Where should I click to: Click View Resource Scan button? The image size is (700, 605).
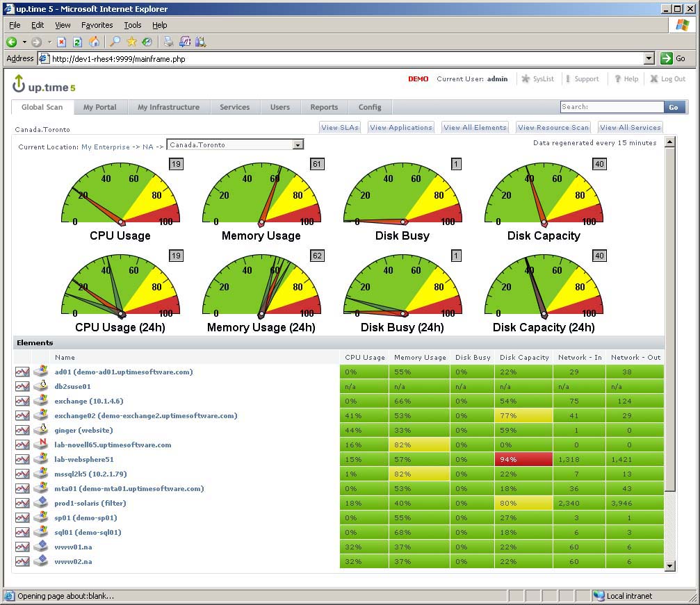(553, 128)
